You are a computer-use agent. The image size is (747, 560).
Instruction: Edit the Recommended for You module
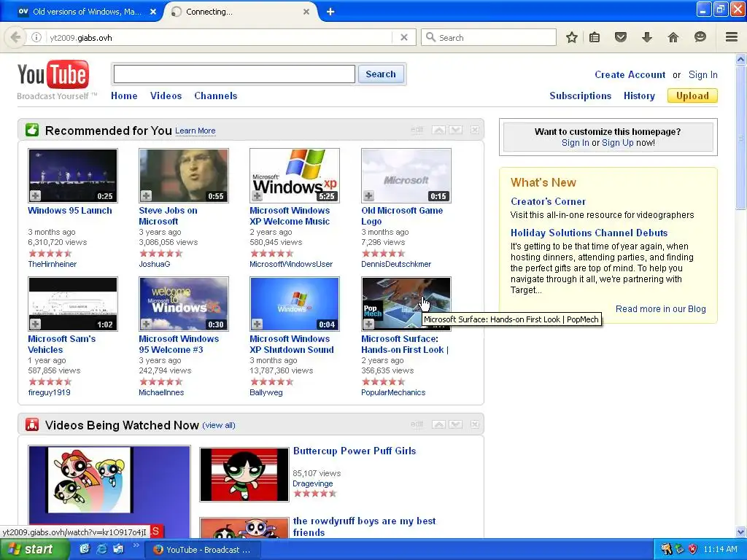click(x=417, y=130)
